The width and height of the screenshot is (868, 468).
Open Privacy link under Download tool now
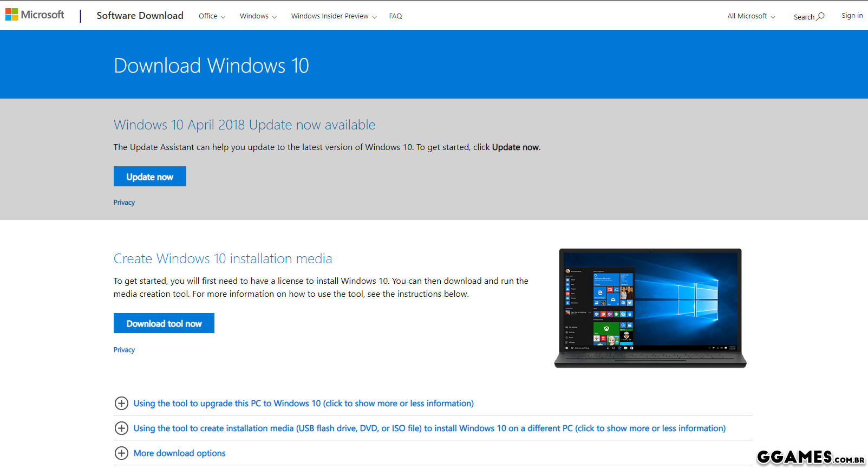tap(124, 350)
